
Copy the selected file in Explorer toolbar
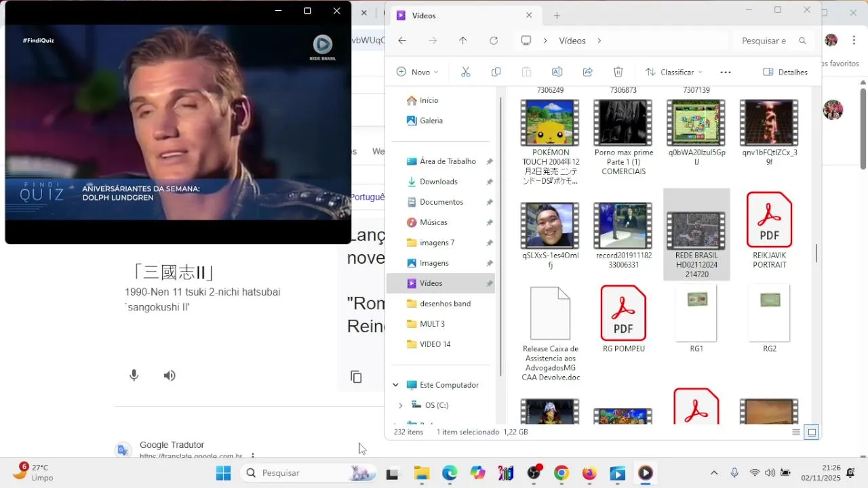(496, 72)
